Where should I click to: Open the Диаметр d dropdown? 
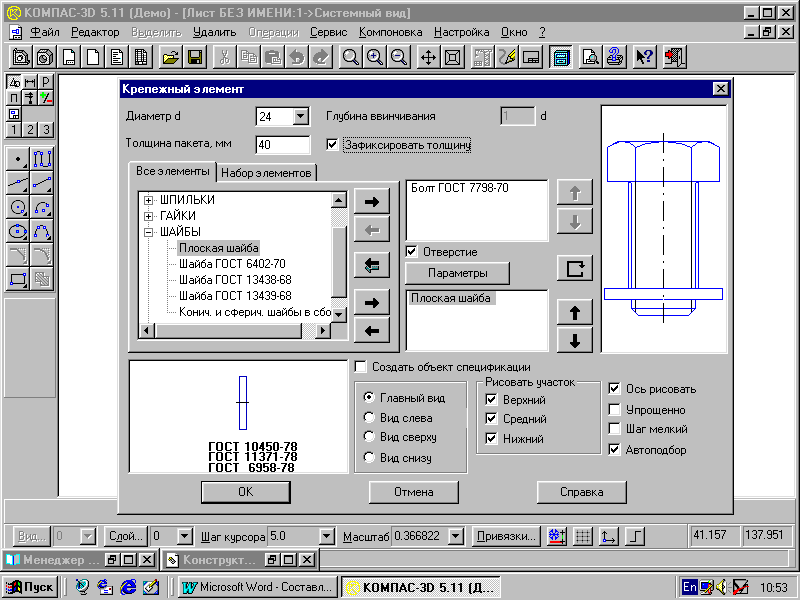coord(301,116)
